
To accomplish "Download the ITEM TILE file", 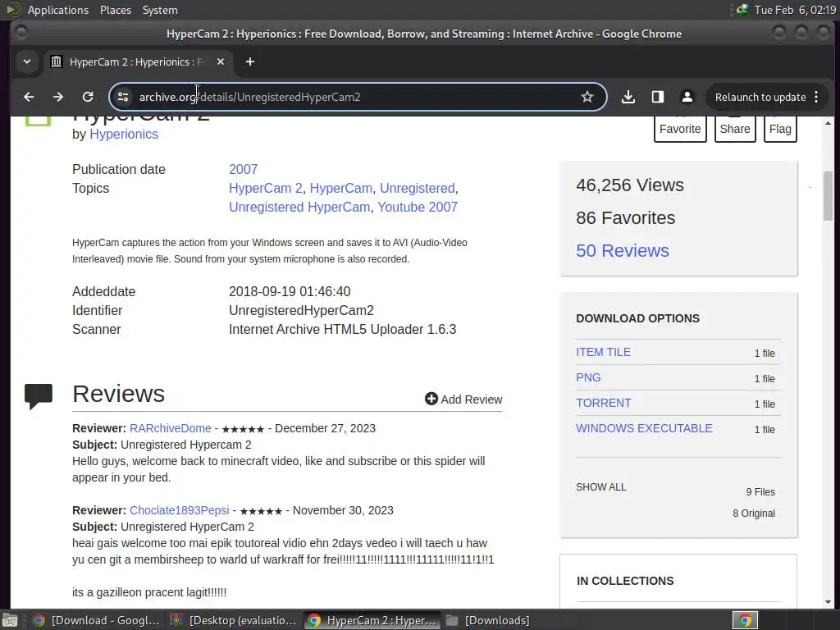I will point(603,352).
